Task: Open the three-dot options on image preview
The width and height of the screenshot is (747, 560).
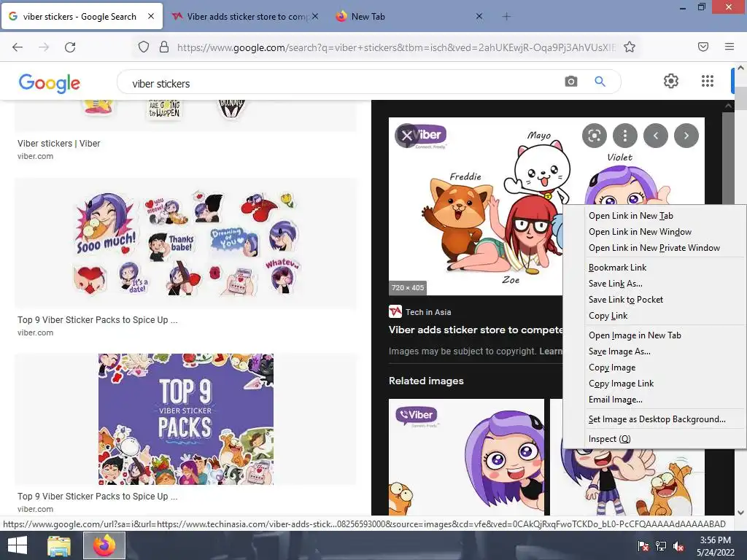Action: 625,136
